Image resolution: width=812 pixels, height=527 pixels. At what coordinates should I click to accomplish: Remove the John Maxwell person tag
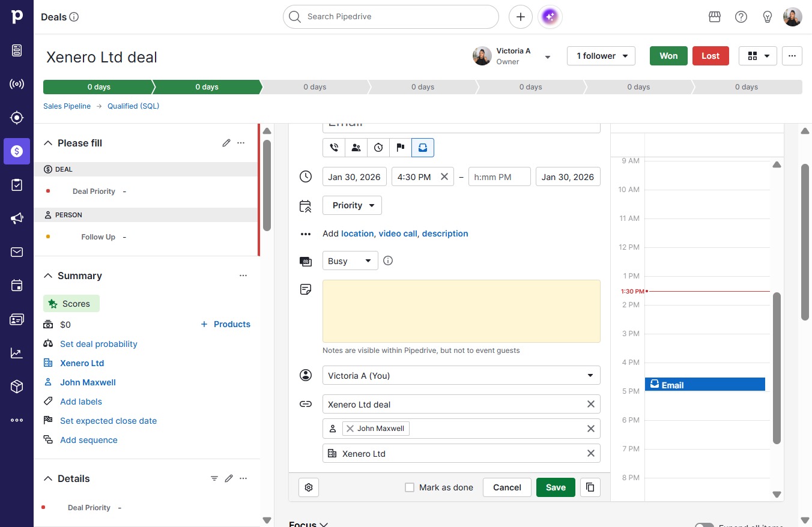point(350,429)
